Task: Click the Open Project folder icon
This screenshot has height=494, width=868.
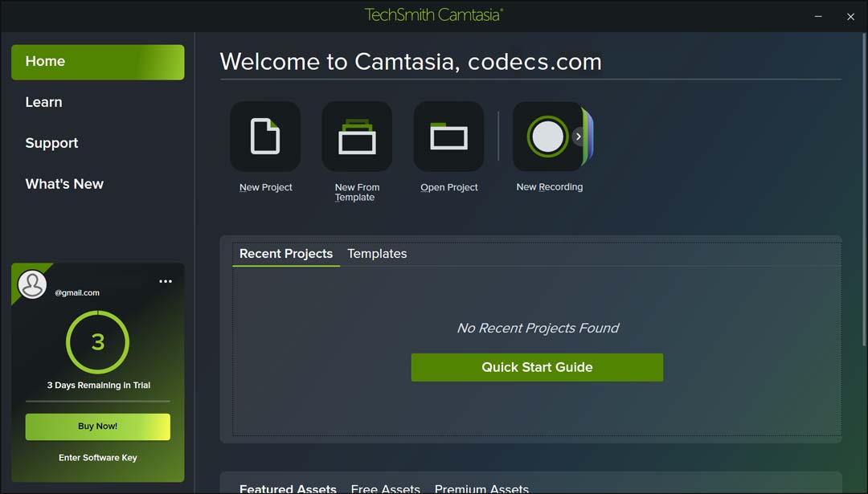Action: 449,136
